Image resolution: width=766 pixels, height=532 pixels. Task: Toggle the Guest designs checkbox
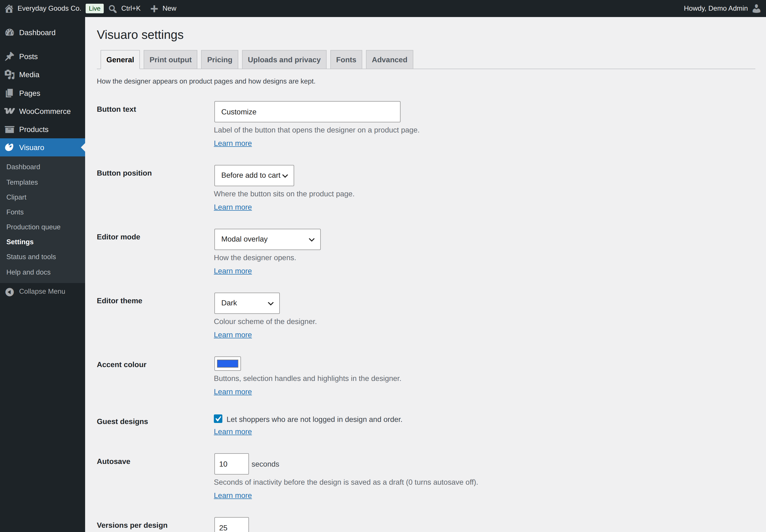[218, 419]
